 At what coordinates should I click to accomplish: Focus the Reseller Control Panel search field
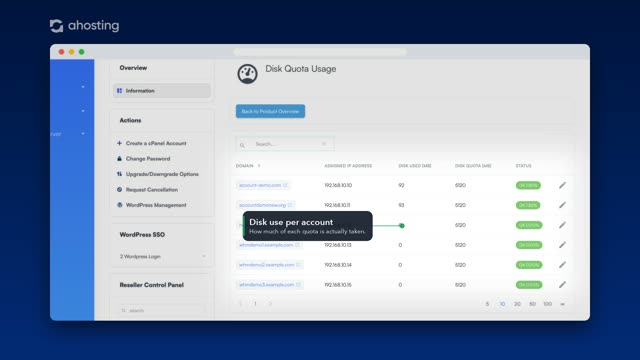click(162, 310)
